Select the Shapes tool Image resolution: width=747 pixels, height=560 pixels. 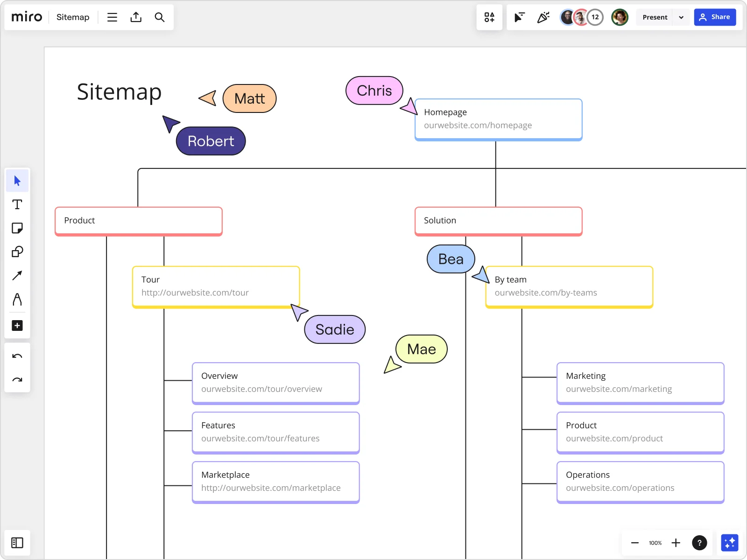[17, 252]
